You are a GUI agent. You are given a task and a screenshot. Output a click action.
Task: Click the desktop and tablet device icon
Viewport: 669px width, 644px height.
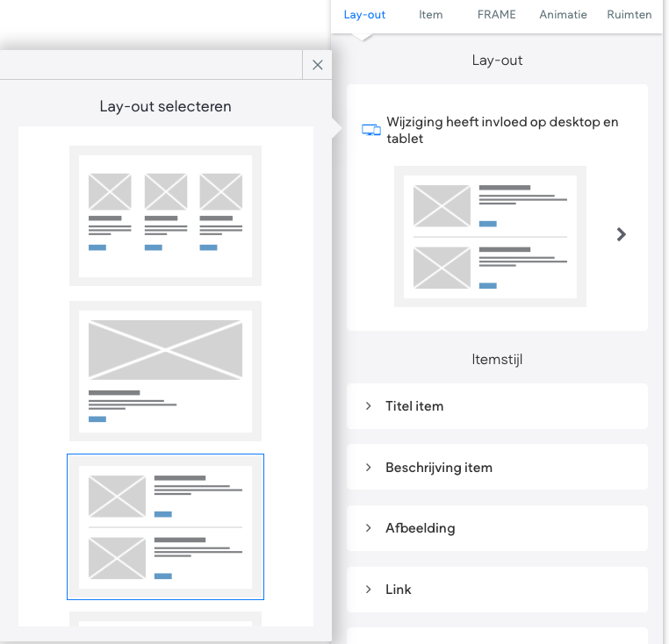371,130
